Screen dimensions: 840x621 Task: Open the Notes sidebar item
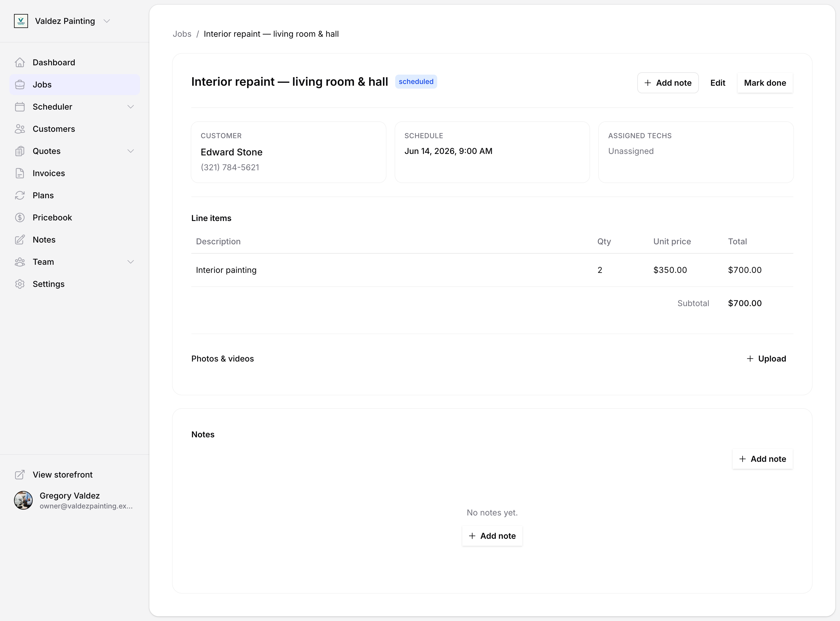pos(75,240)
